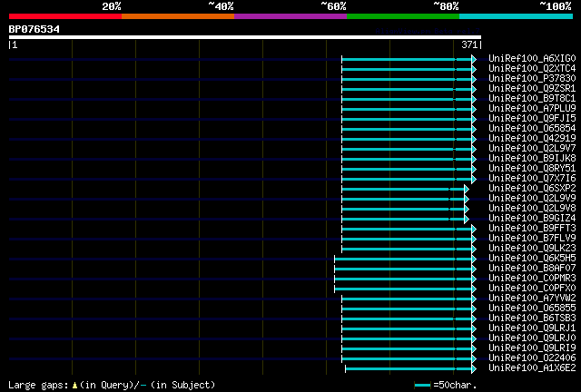Click the query end position label 371

[x=469, y=44]
